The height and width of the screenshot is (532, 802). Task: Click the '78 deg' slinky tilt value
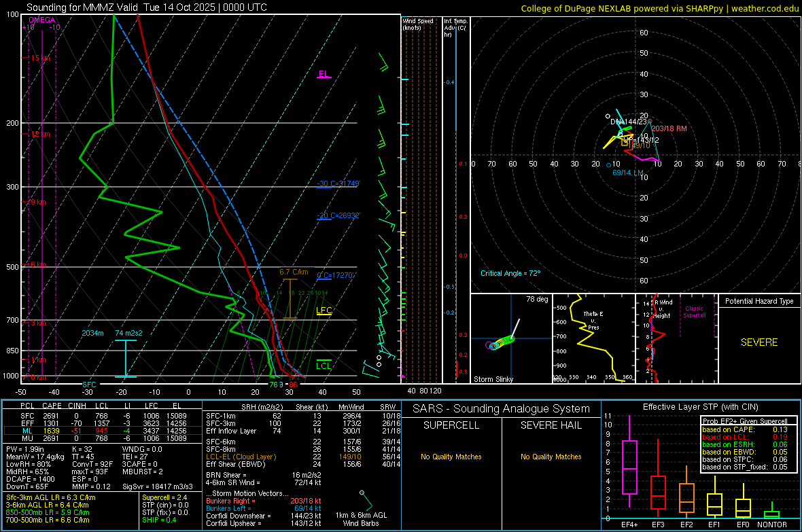coord(537,299)
